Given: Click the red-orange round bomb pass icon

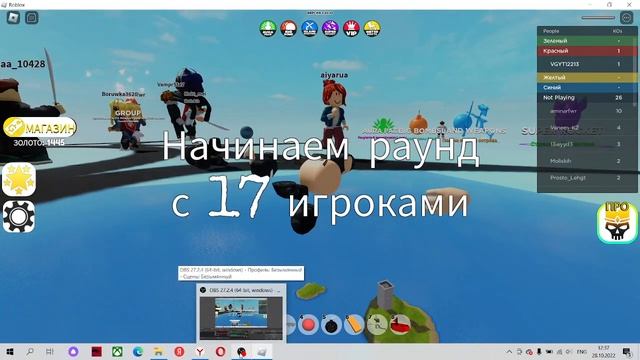Looking at the screenshot, I should [289, 29].
